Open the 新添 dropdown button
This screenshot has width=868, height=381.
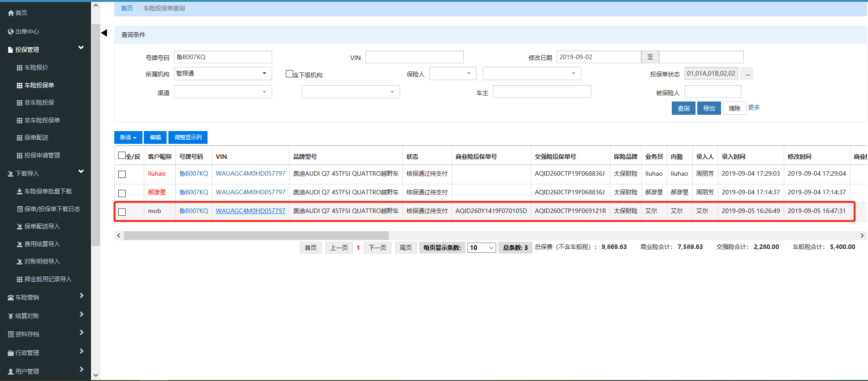tap(128, 137)
